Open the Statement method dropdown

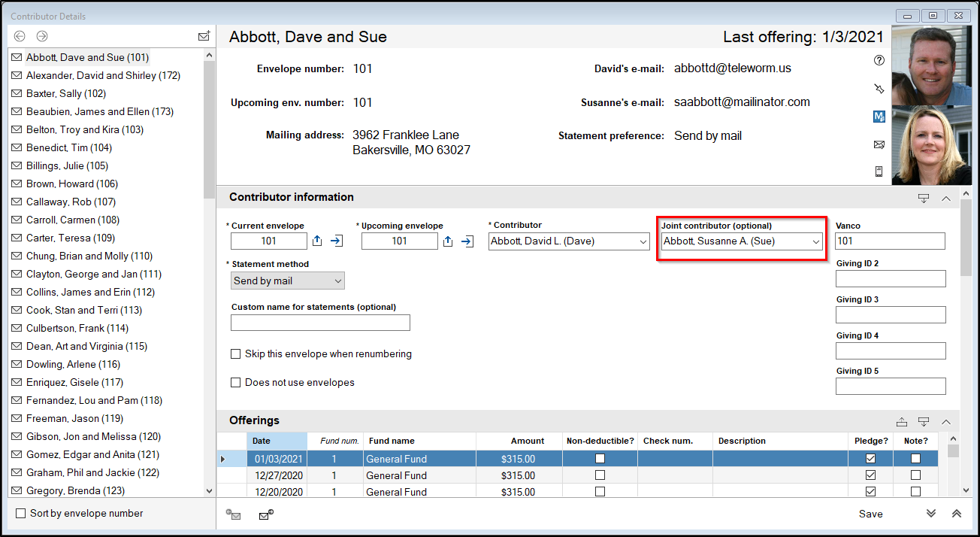[x=288, y=281]
